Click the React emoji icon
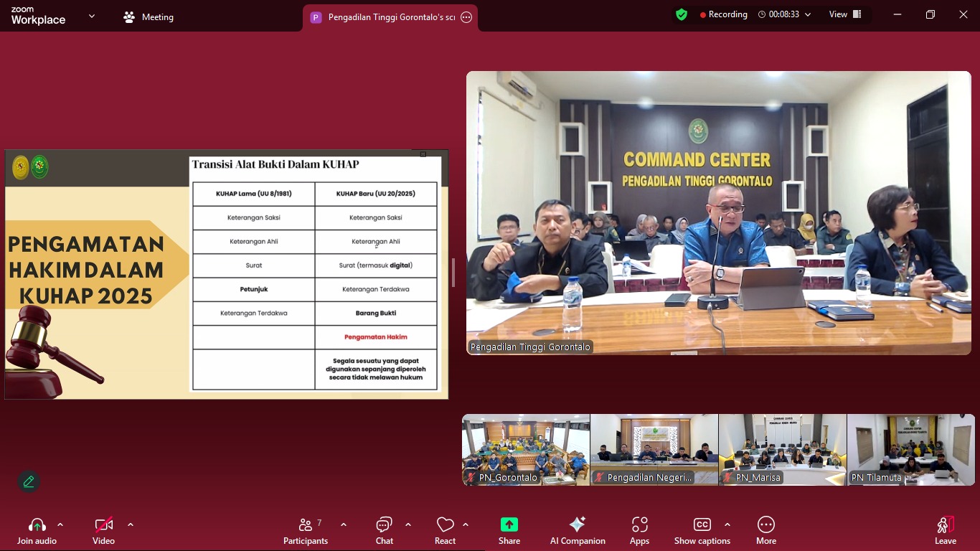Screen dimensions: 980x551 pos(444,525)
